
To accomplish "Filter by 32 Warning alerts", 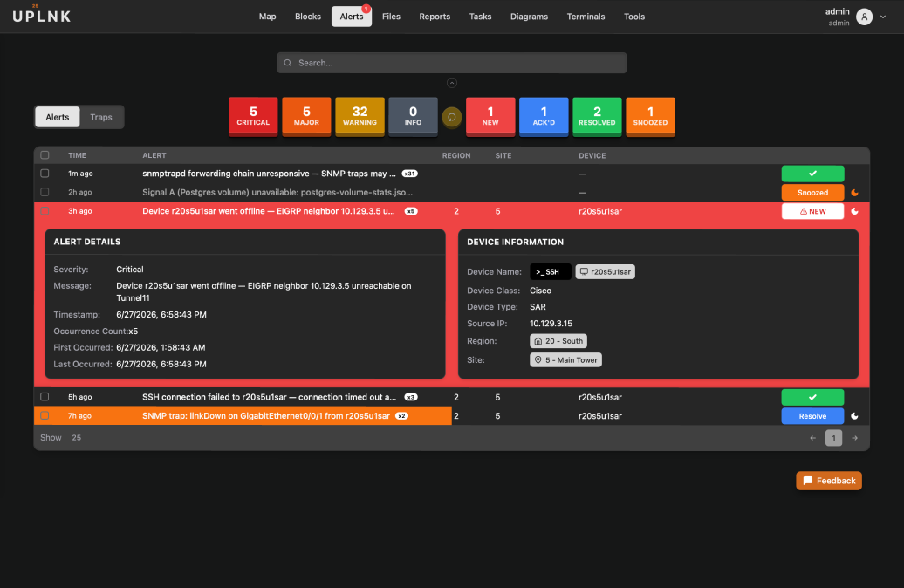I will tap(360, 116).
